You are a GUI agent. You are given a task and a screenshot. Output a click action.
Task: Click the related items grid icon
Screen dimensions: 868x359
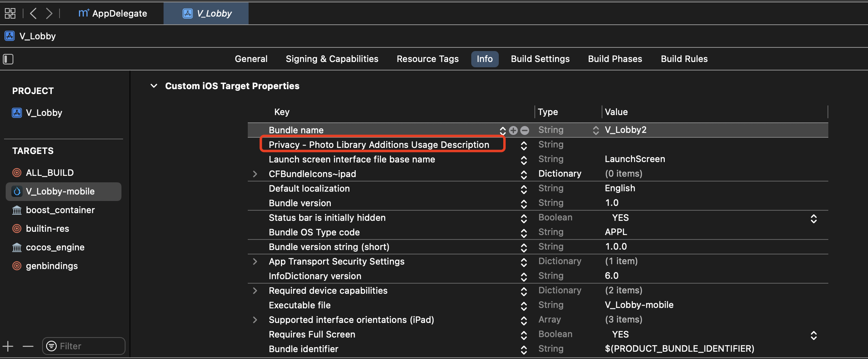[10, 13]
